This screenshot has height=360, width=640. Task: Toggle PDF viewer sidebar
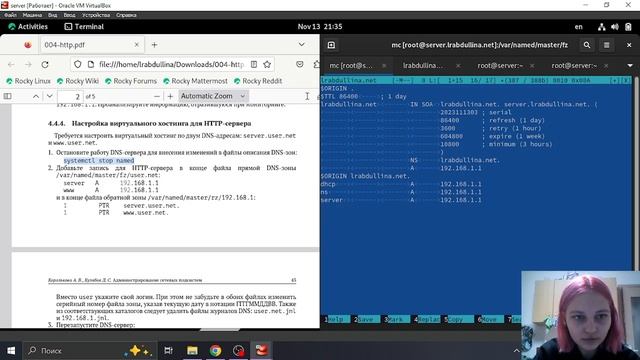pyautogui.click(x=7, y=96)
